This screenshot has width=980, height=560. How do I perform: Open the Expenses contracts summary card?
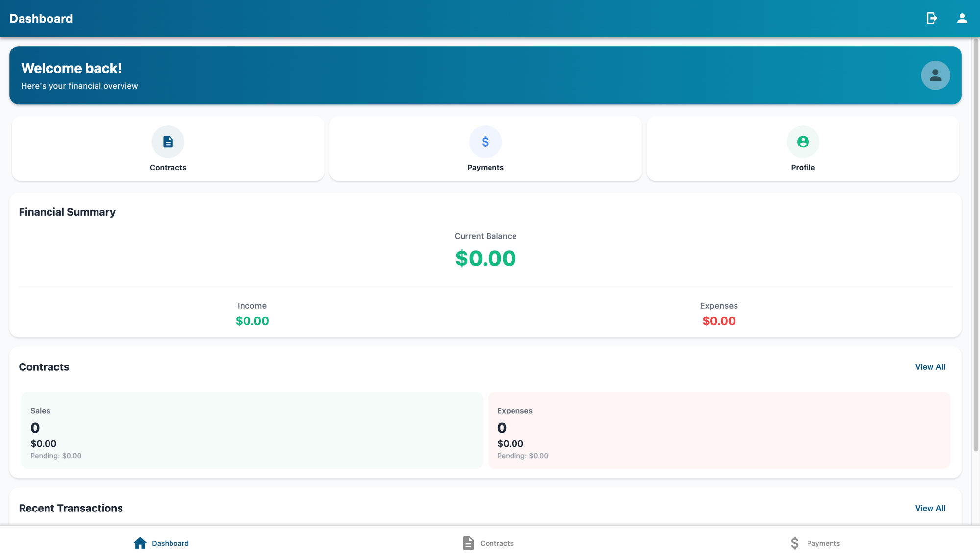coord(719,430)
